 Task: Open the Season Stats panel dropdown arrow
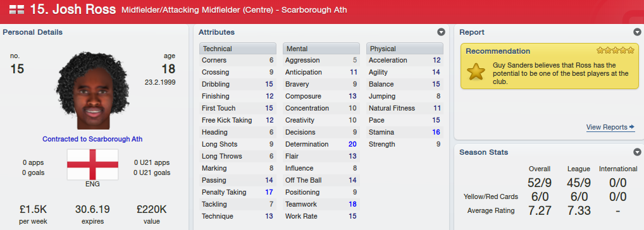click(637, 152)
